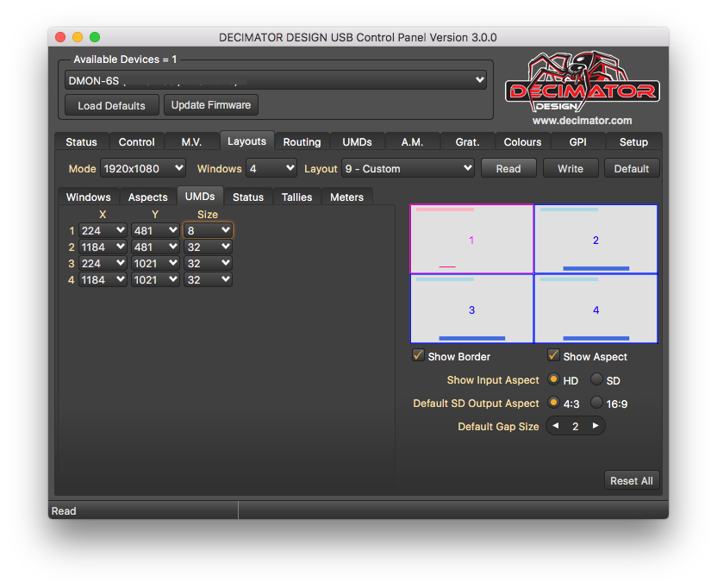The image size is (717, 588).
Task: Open row 2 X dropdown showing 1184
Action: (x=103, y=247)
